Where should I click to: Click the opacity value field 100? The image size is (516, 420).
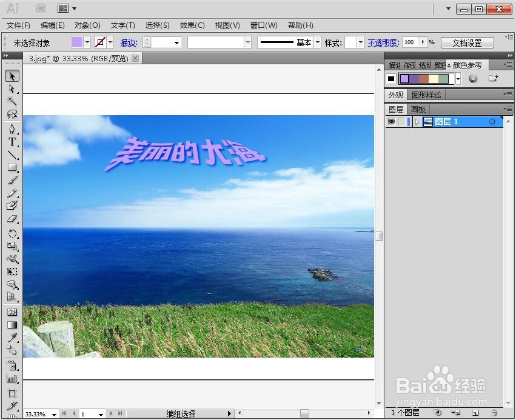click(410, 42)
